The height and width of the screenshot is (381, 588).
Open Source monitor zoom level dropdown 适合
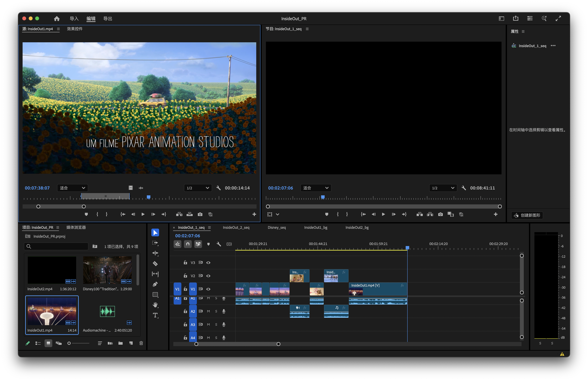coord(72,188)
